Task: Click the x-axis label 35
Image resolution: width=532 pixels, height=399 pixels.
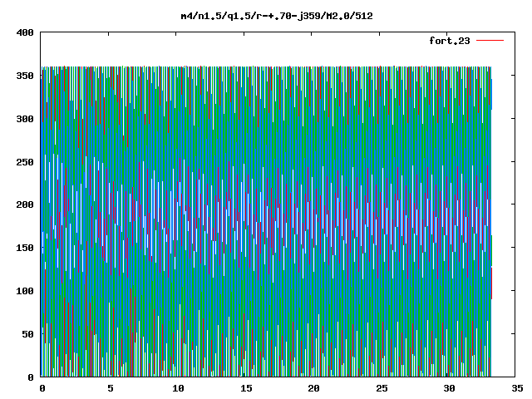Action: (x=517, y=388)
